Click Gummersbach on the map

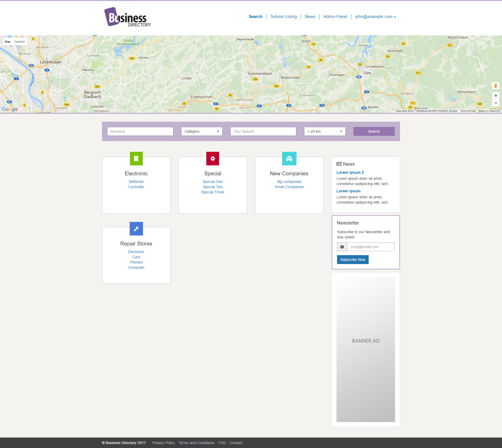[260, 74]
